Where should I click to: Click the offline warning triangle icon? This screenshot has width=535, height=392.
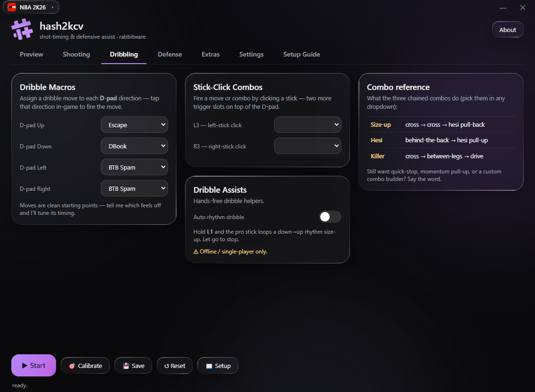coord(196,252)
